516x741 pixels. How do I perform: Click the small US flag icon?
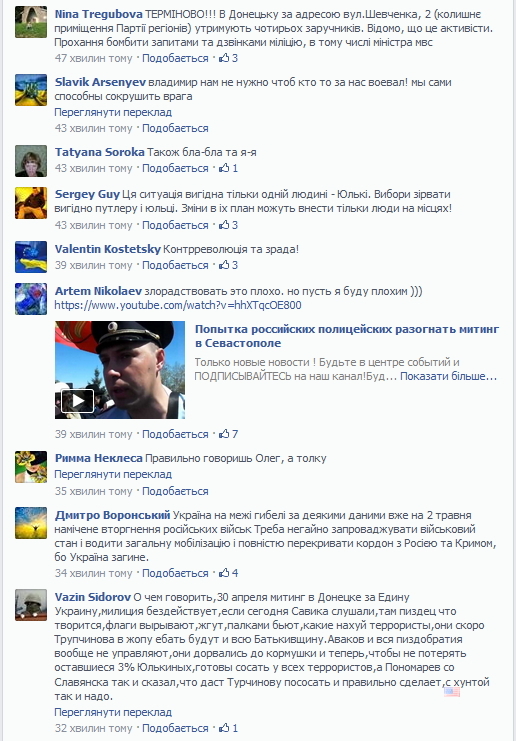tap(452, 692)
